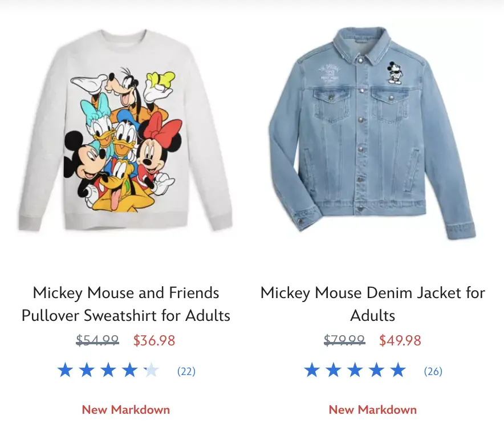Image resolution: width=504 pixels, height=440 pixels.
Task: Click the first rating star under the denim jacket
Action: tap(312, 370)
